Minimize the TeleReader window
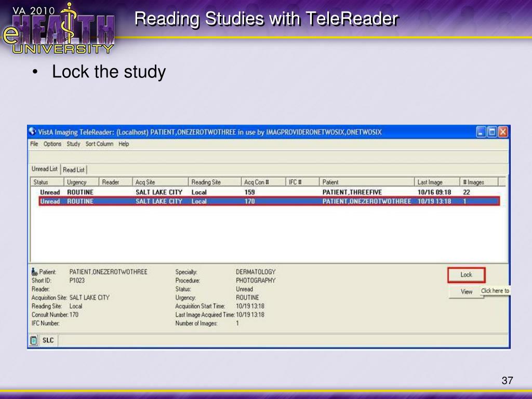 (481, 132)
